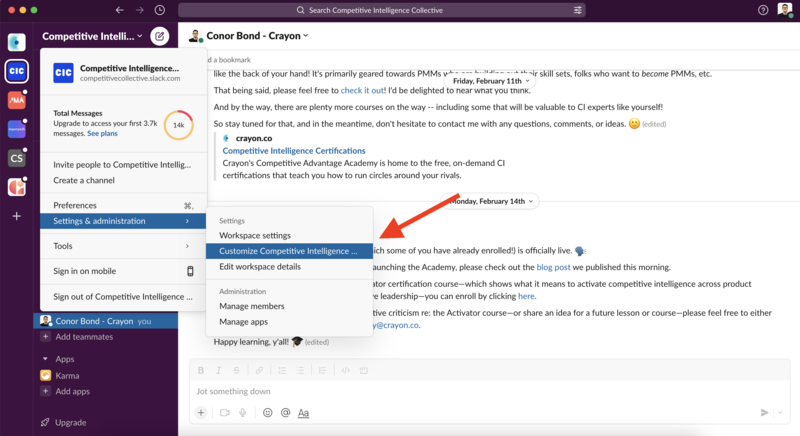Screen dimensions: 800x436
Task: Select Customize Competitive Intelligence menu item
Action: (288, 251)
